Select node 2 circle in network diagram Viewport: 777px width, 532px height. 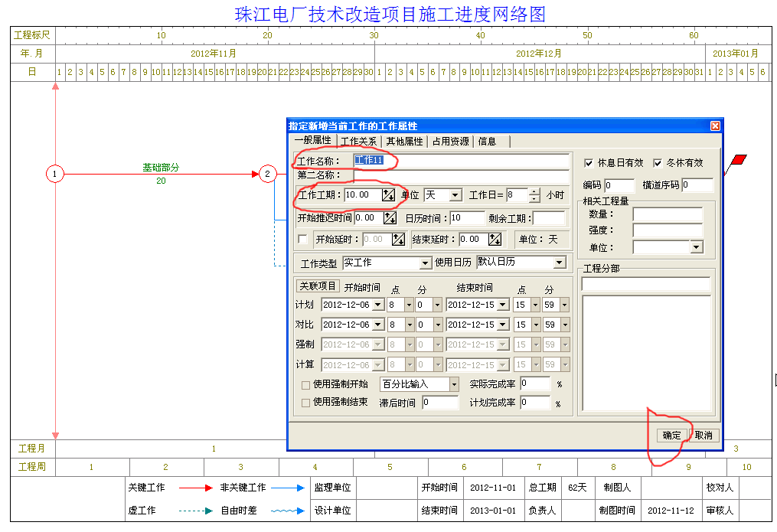268,174
